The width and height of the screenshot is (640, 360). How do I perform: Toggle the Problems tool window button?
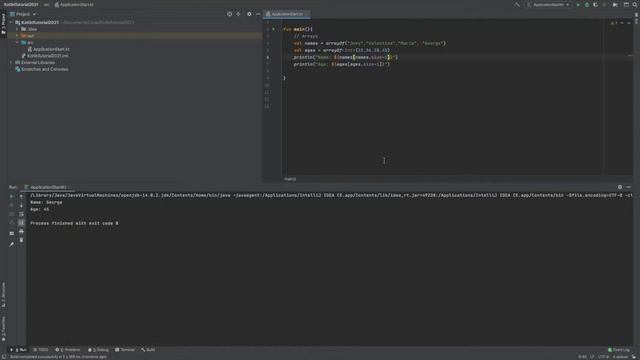point(68,350)
